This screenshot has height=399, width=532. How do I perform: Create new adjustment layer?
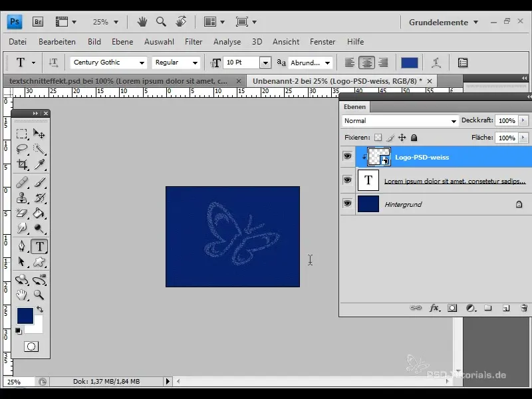click(470, 308)
